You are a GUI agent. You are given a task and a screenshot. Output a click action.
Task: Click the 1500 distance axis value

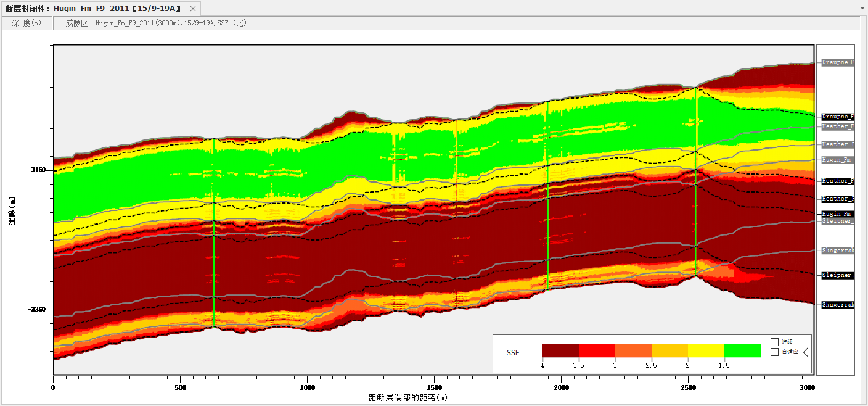coord(434,388)
